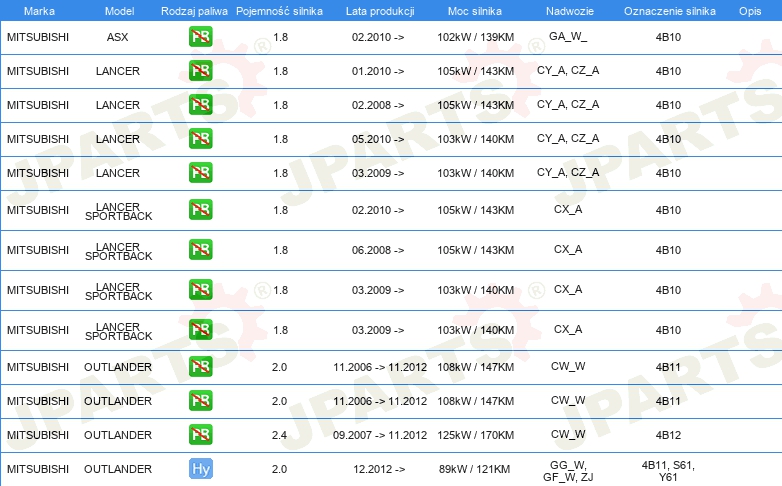Select 103kW / 140KM in Lancer 05.2010 row
The width and height of the screenshot is (782, 486).
tap(476, 139)
